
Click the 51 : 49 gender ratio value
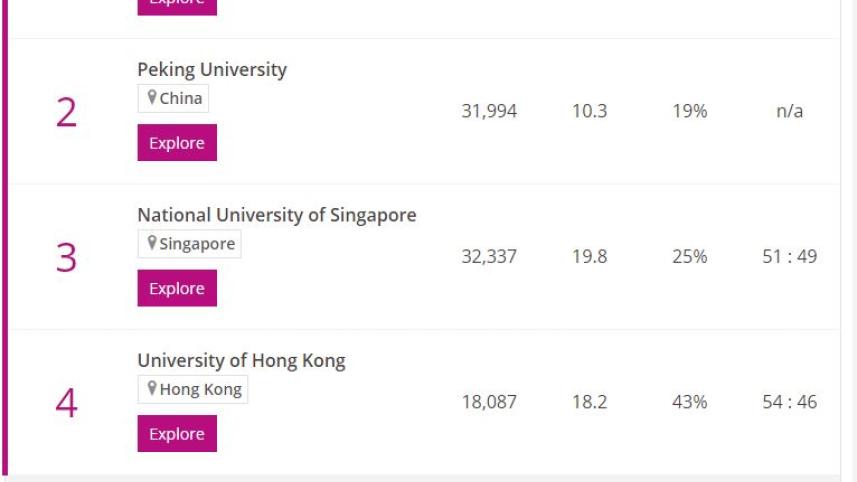pos(789,257)
